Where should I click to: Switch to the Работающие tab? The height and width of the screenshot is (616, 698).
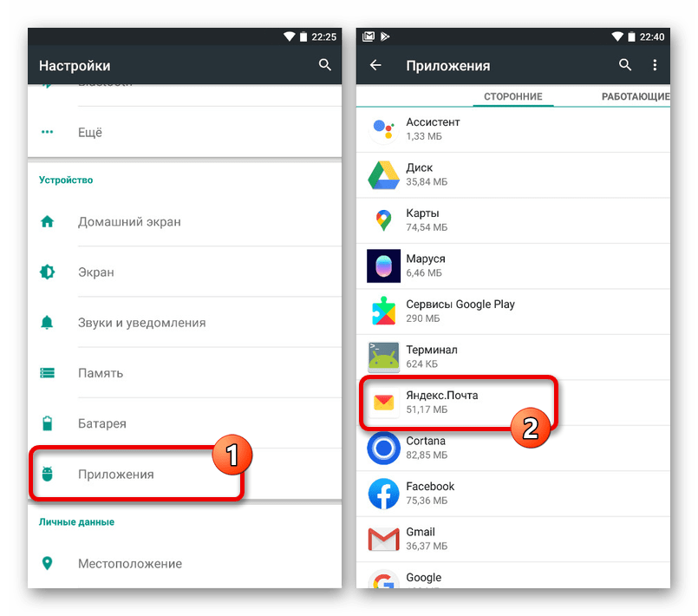pyautogui.click(x=635, y=96)
